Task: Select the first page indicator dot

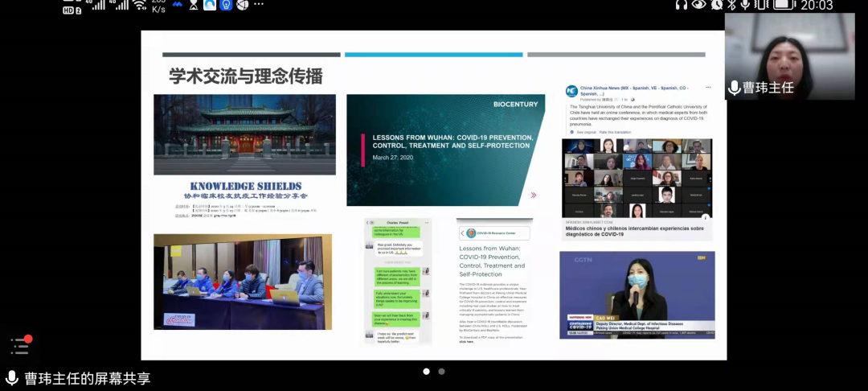Action: tap(426, 372)
